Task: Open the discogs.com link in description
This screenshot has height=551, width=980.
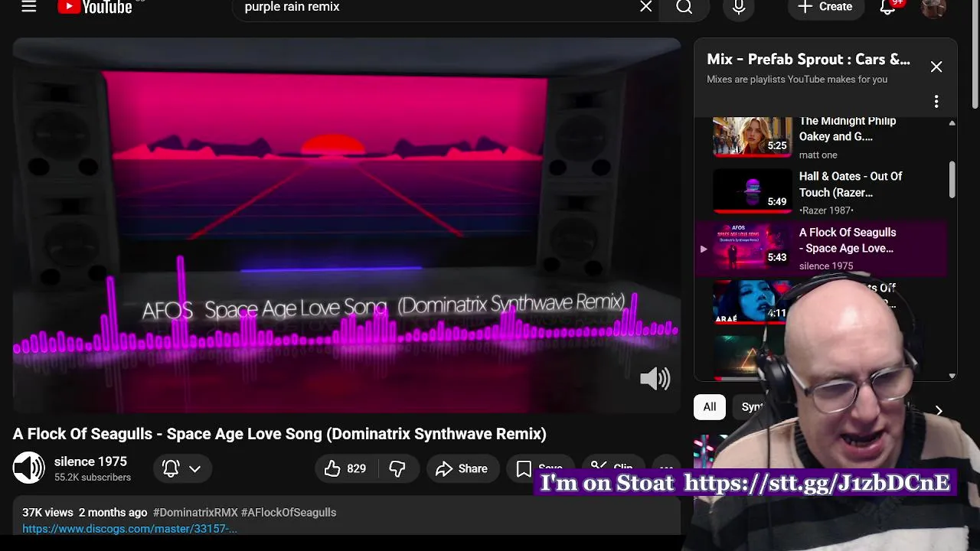Action: point(129,528)
